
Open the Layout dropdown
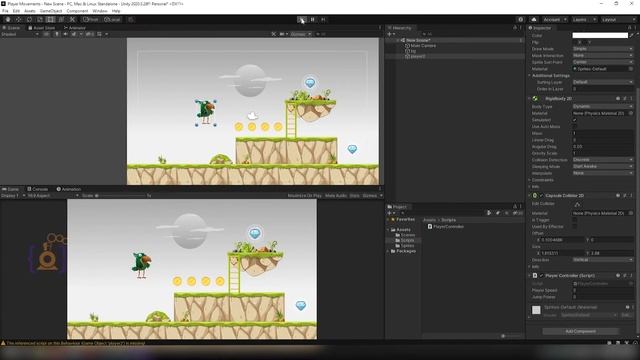point(618,20)
